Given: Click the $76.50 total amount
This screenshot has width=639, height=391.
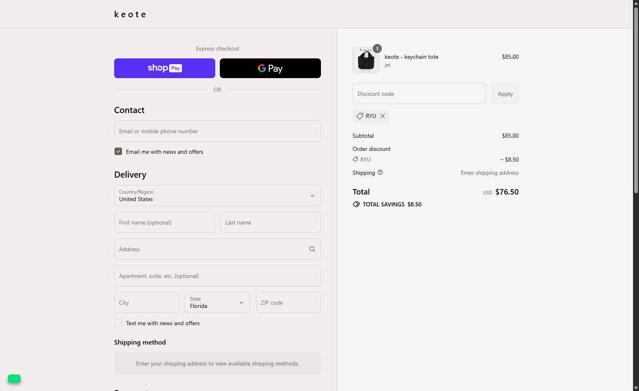Looking at the screenshot, I should [x=507, y=192].
